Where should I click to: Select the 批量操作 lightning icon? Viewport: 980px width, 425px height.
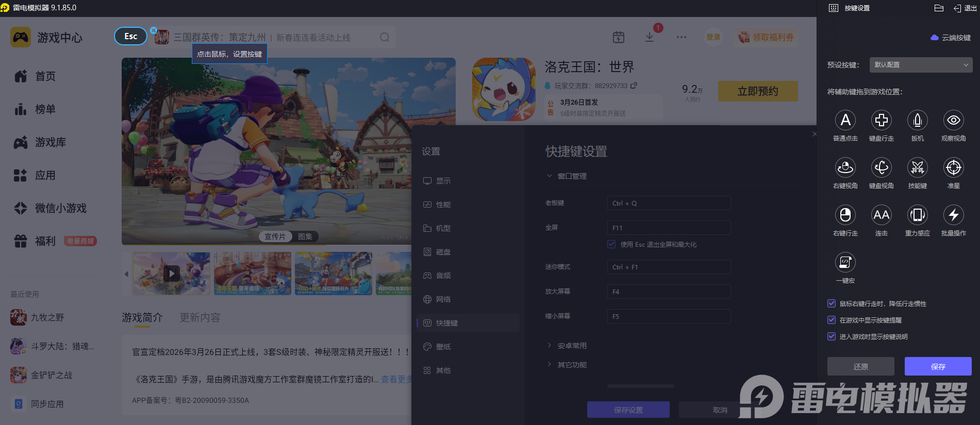pyautogui.click(x=954, y=215)
